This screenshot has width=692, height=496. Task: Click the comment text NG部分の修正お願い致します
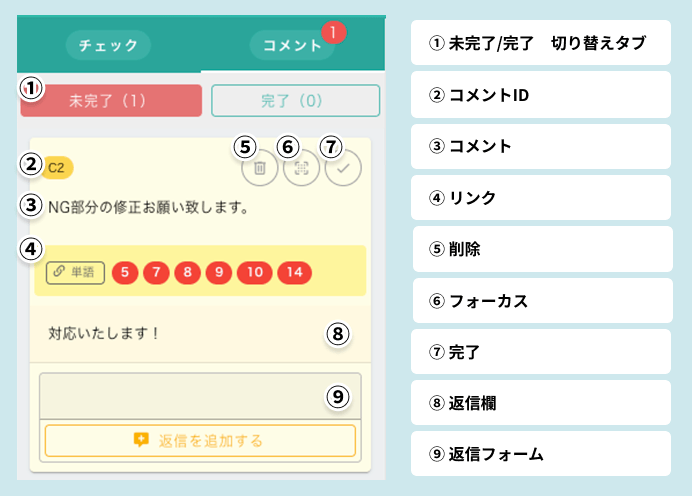pos(148,208)
